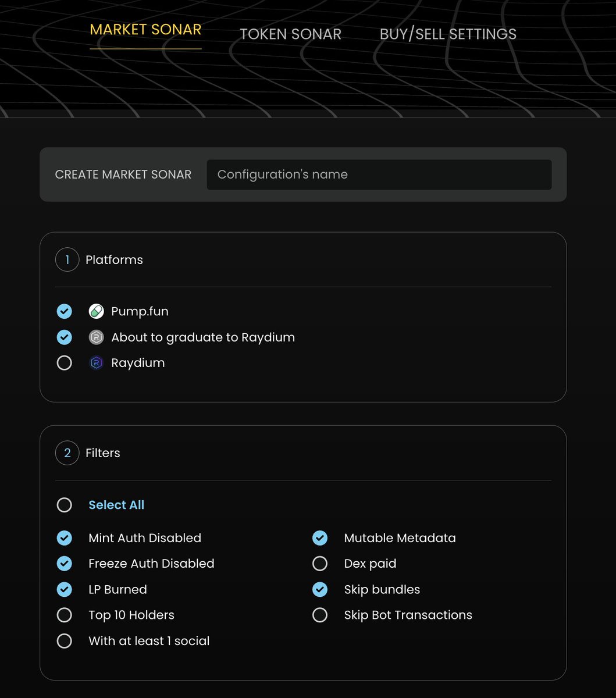Viewport: 616px width, 698px height.
Task: Click the Mint Auth Disabled label
Action: click(145, 538)
